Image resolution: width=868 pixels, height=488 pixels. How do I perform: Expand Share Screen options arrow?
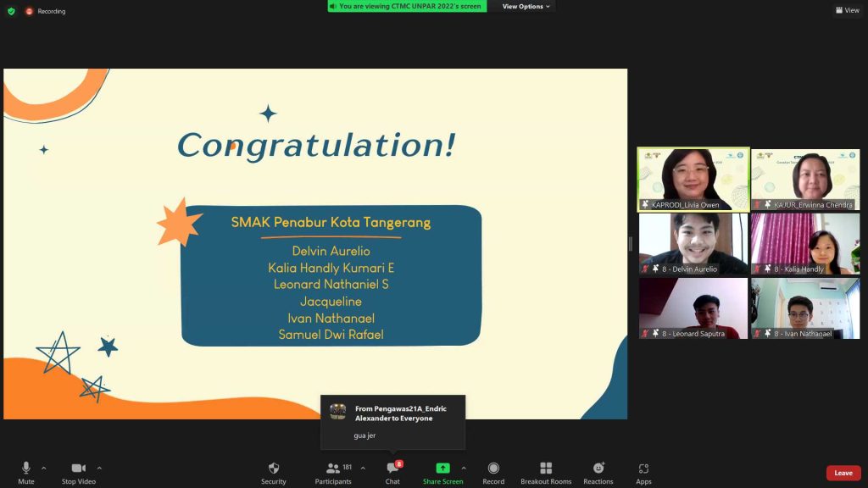[464, 468]
